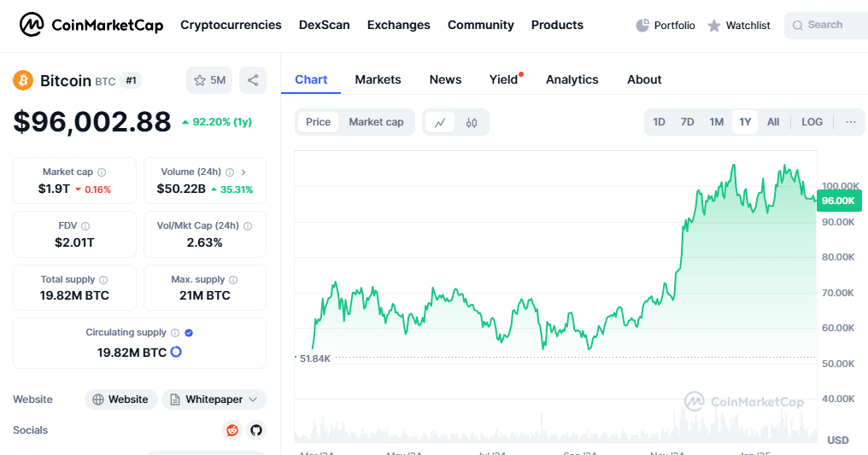Click FDV info icon
The image size is (868, 455).
[85, 226]
